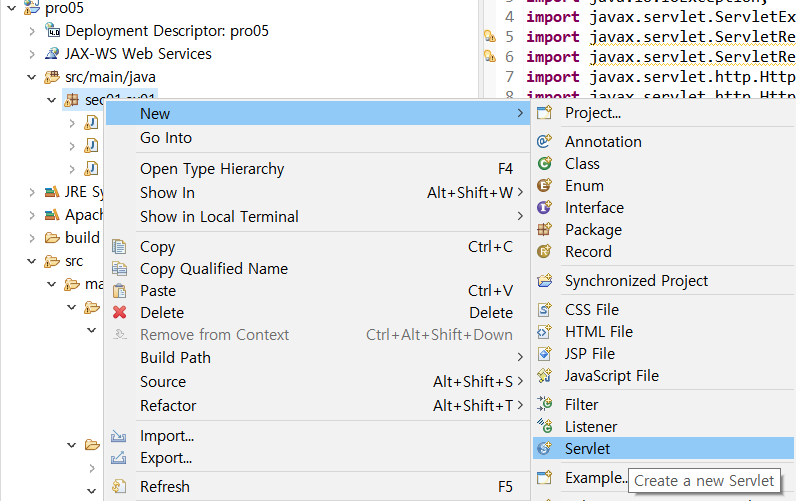Image resolution: width=796 pixels, height=501 pixels.
Task: Click the Copy icon in context menu
Action: (x=119, y=247)
